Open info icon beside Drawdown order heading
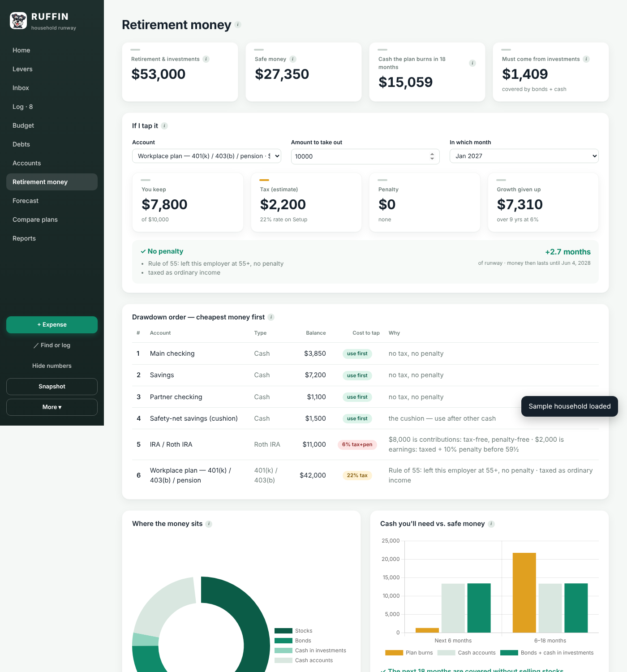Viewport: 627px width, 672px height. tap(271, 317)
